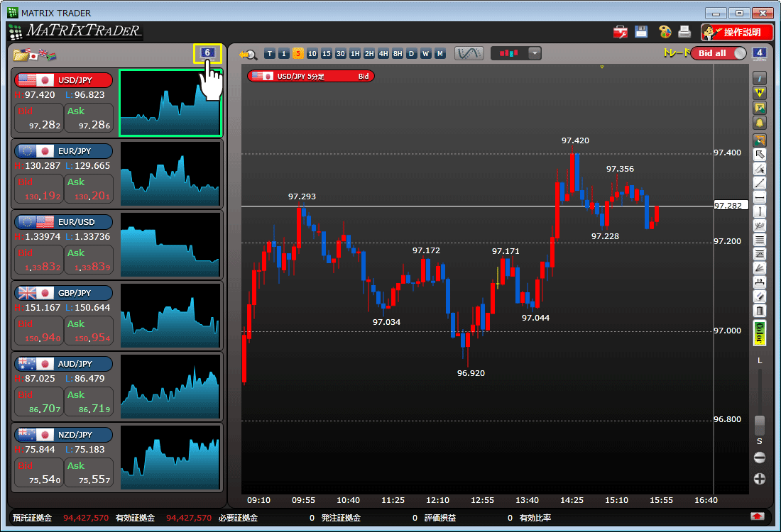The height and width of the screenshot is (532, 781).
Task: Open the technical indicator wave icon
Action: click(x=469, y=53)
